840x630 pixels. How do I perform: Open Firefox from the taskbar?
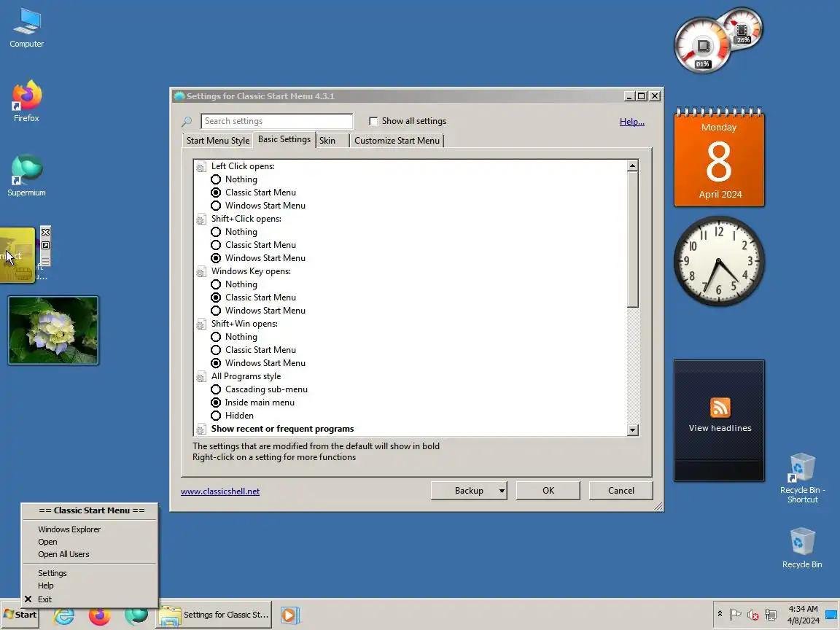pyautogui.click(x=100, y=615)
